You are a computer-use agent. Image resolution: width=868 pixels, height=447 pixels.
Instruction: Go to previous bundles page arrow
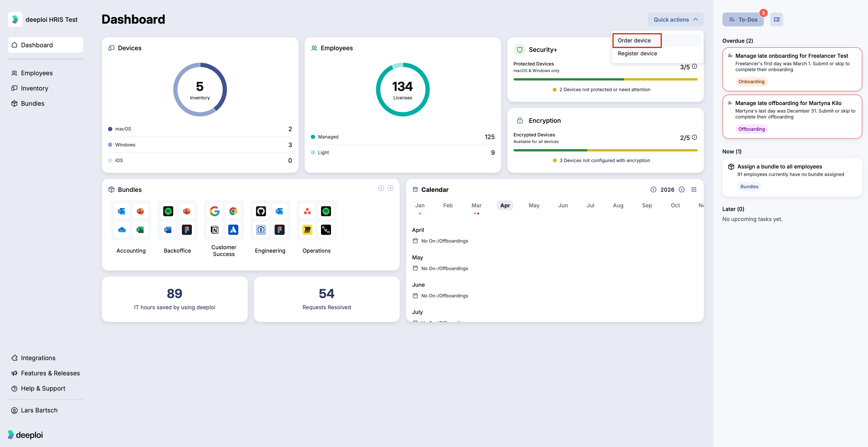click(381, 188)
